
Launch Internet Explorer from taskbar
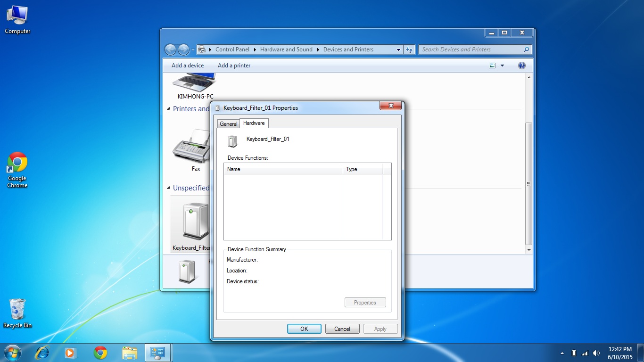(42, 353)
